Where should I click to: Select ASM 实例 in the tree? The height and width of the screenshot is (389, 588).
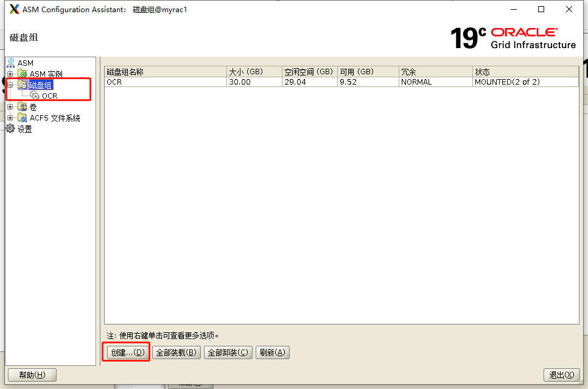click(46, 74)
